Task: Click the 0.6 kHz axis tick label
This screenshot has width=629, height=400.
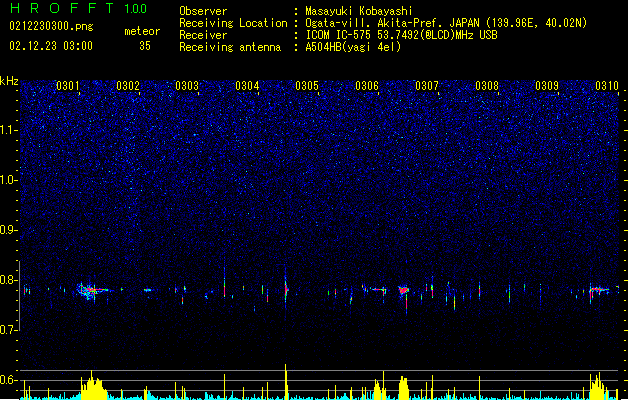Action: pyautogui.click(x=9, y=380)
